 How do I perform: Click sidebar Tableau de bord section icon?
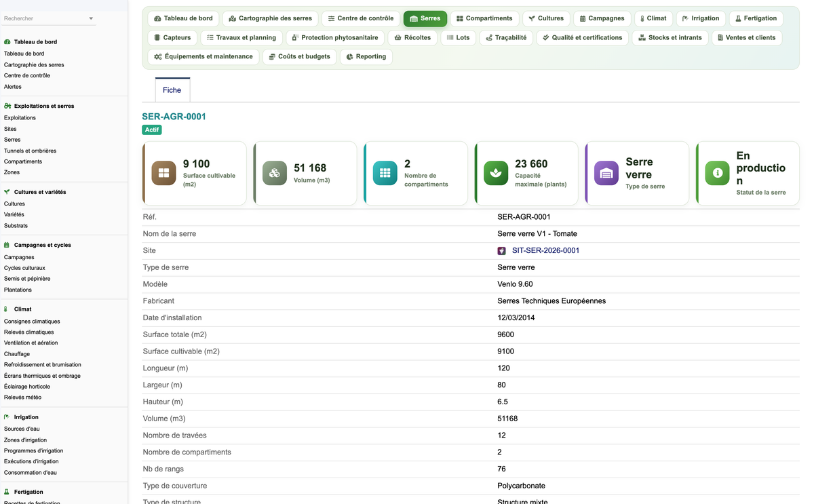tap(7, 42)
